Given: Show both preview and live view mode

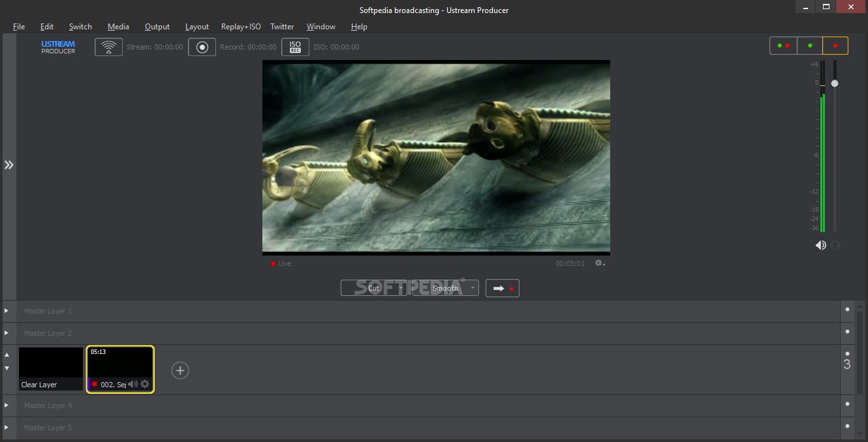Looking at the screenshot, I should click(784, 46).
